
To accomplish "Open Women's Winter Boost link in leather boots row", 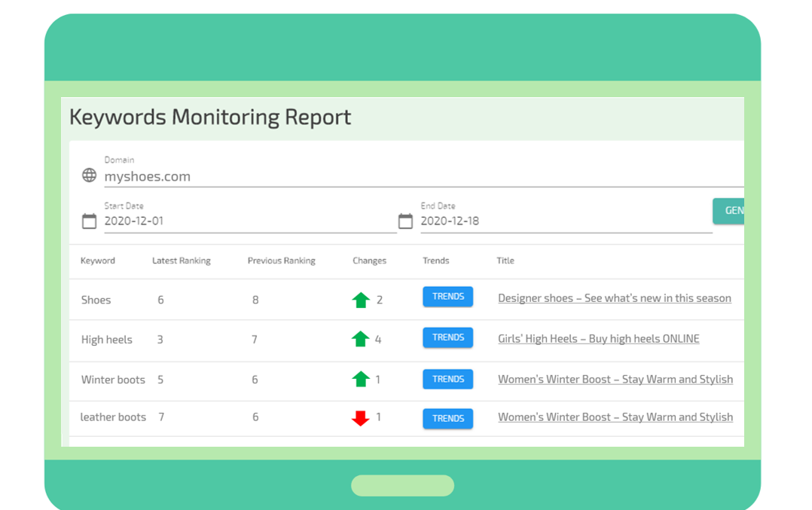I will pos(615,417).
